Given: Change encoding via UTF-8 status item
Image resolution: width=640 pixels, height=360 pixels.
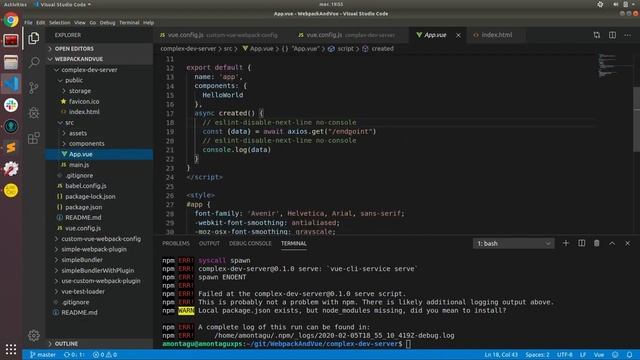Looking at the screenshot, I should (564, 355).
